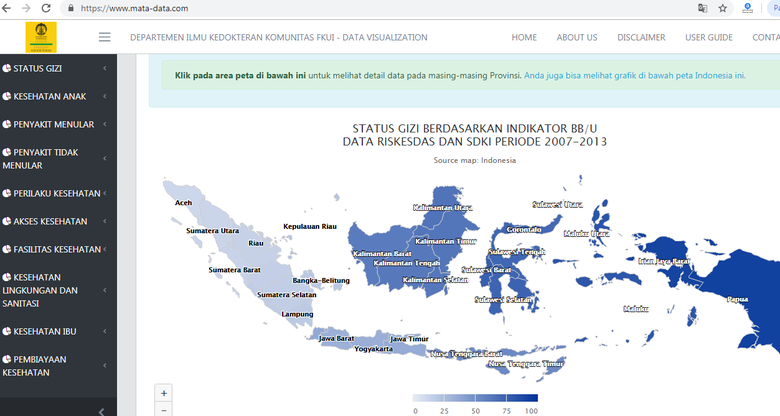The image size is (780, 416).
Task: Click pie icon beside PENYAKIT MENULAR
Action: (x=6, y=124)
